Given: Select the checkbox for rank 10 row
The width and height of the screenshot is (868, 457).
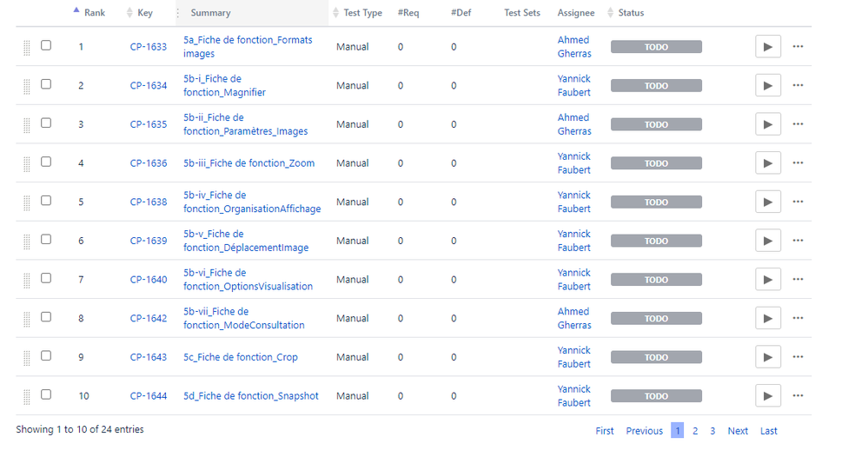Looking at the screenshot, I should point(46,394).
